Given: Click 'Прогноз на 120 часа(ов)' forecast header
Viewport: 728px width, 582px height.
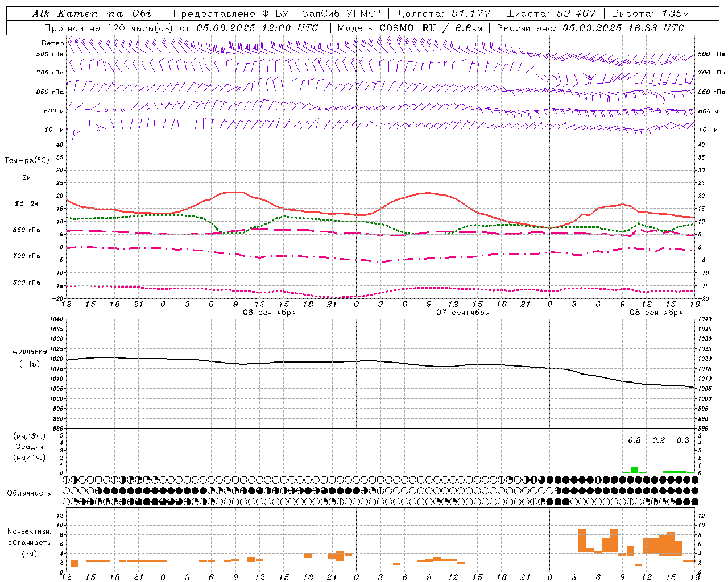Looking at the screenshot, I should tap(109, 28).
